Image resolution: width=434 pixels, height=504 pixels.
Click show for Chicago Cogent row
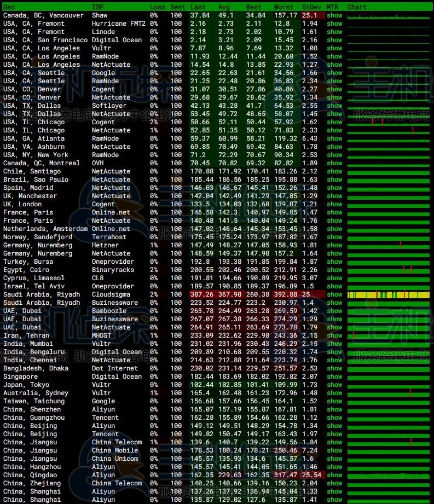point(334,122)
